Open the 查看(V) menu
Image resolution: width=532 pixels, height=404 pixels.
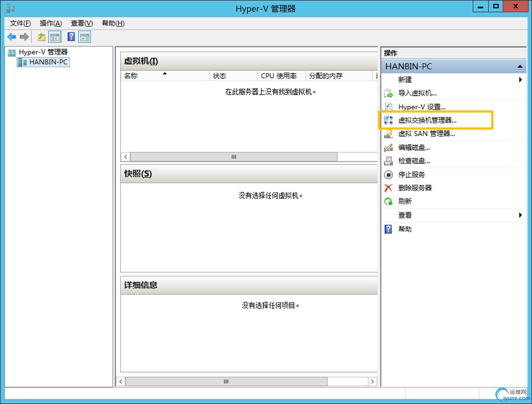click(x=82, y=23)
